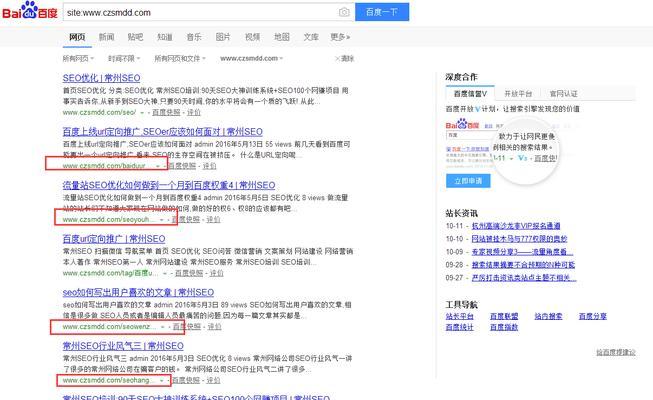
Task: Open result 百度url定向推广 | 常州SEO
Action: [114, 239]
